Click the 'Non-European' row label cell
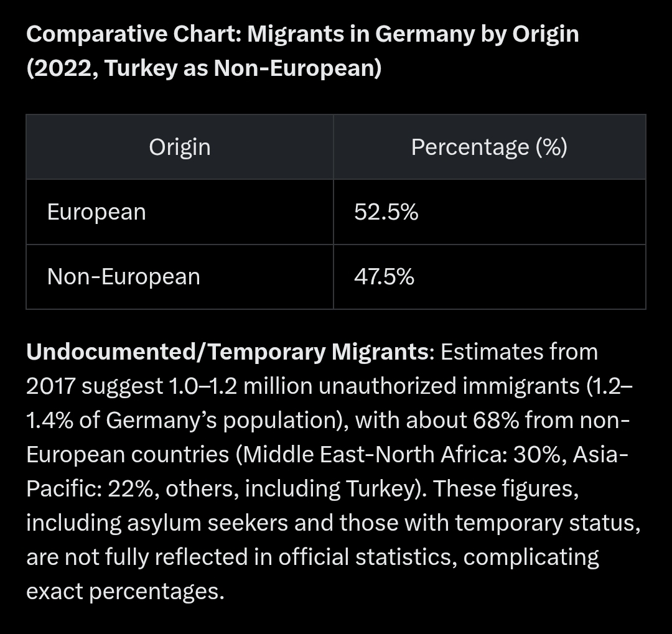This screenshot has width=672, height=634. (124, 276)
